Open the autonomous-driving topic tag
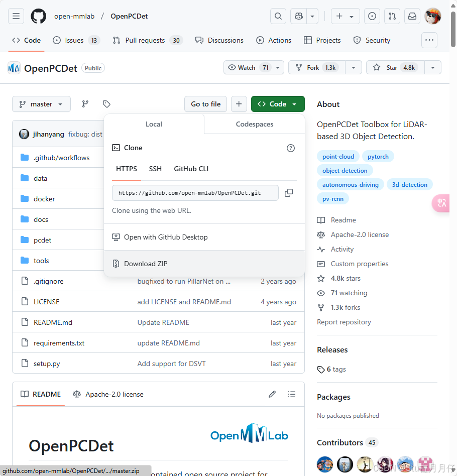The image size is (457, 476). coord(351,185)
